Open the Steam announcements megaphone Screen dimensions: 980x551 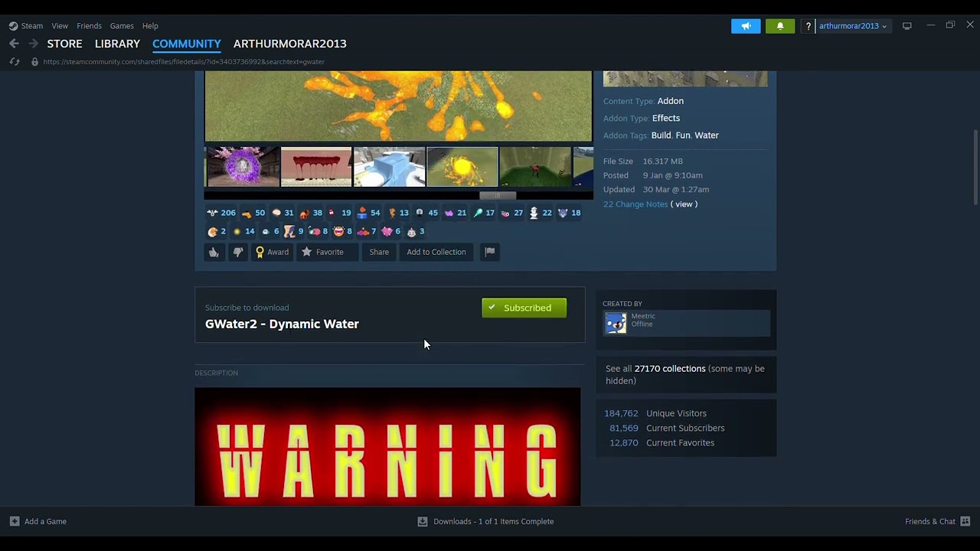pos(746,26)
